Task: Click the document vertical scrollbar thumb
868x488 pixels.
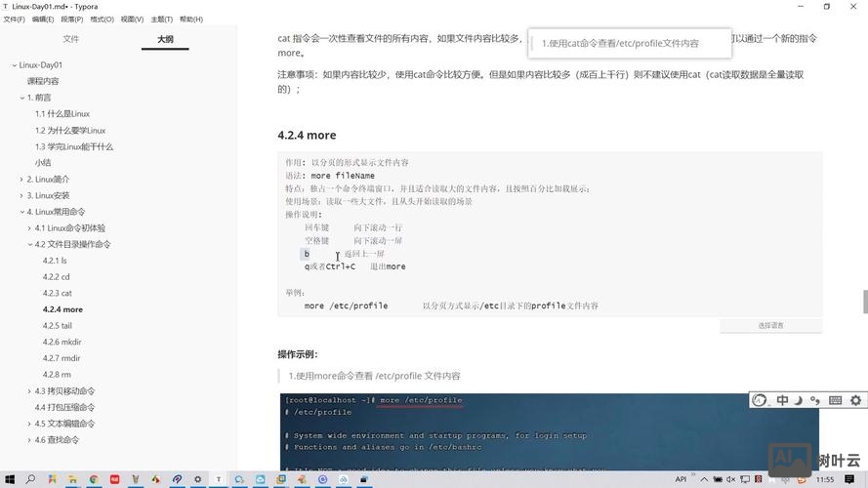Action: pos(865,301)
